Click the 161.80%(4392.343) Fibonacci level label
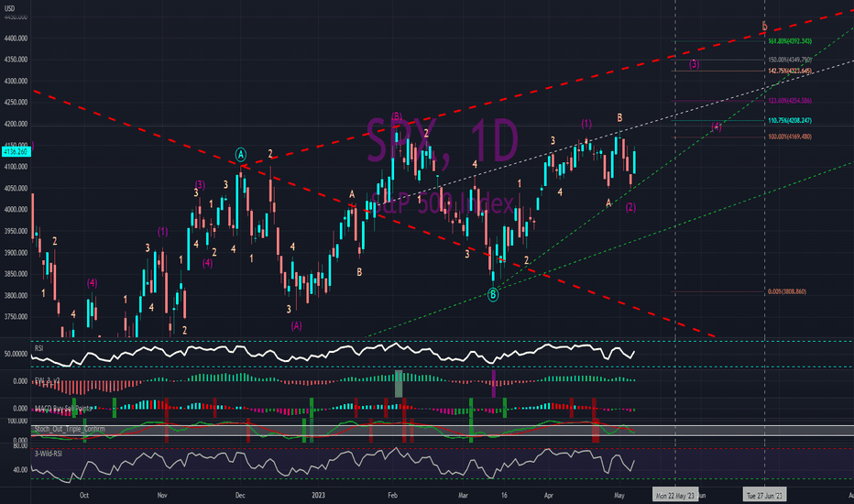Screen dimensions: 854x504 [790, 41]
